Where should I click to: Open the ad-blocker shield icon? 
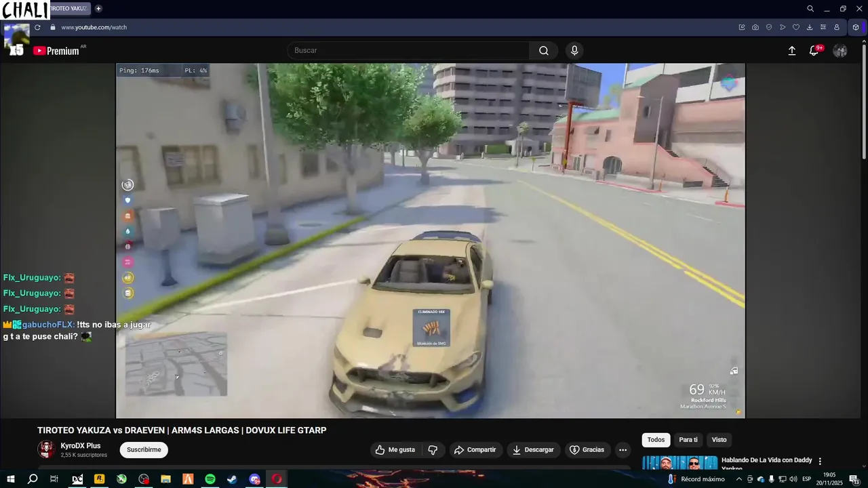point(769,27)
